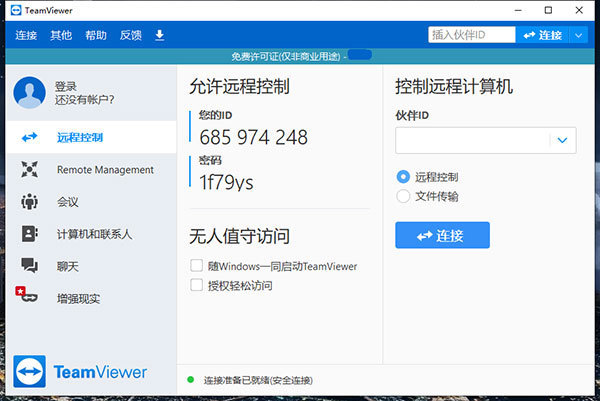
Task: Open 计算机和联系人 sidebar section
Action: 91,234
